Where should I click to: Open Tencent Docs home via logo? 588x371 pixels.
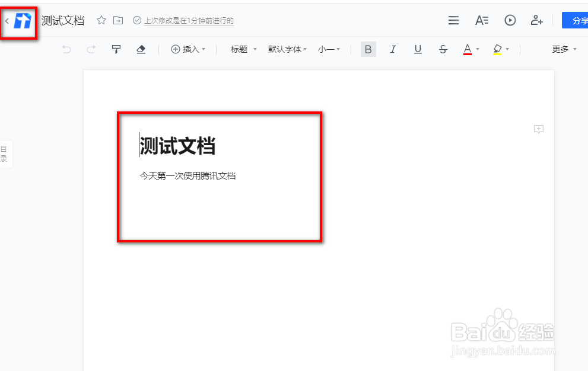pos(23,21)
